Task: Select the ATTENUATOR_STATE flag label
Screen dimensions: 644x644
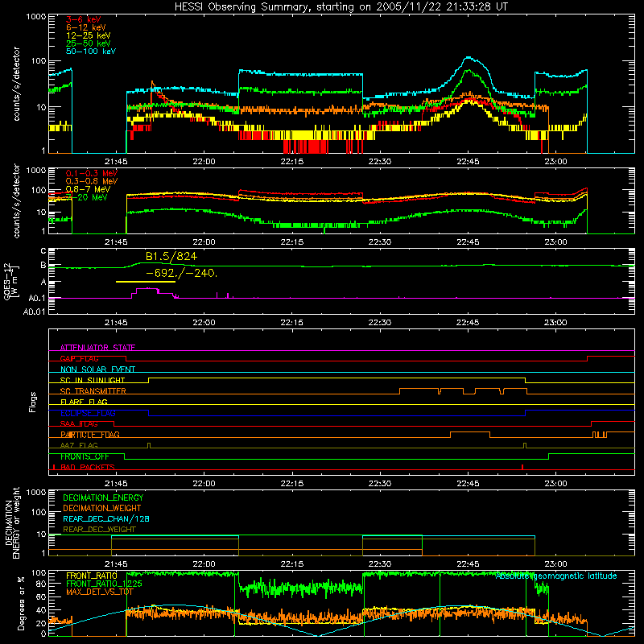Action: pyautogui.click(x=97, y=348)
